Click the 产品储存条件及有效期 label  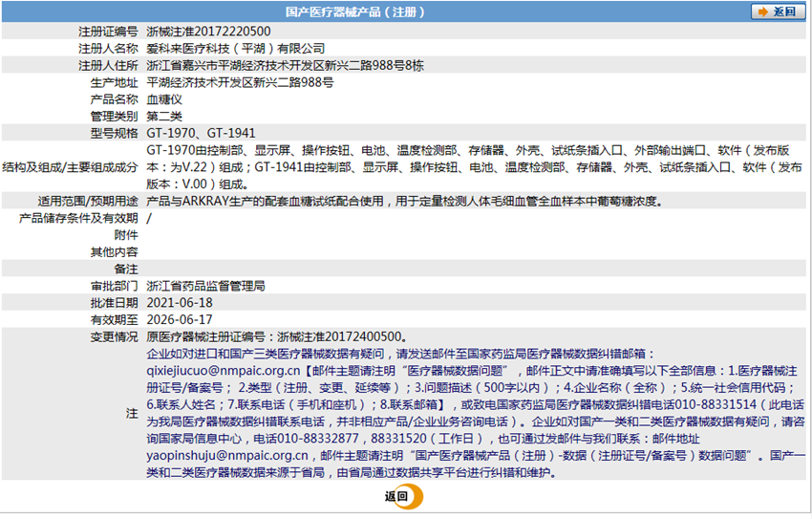(78, 218)
